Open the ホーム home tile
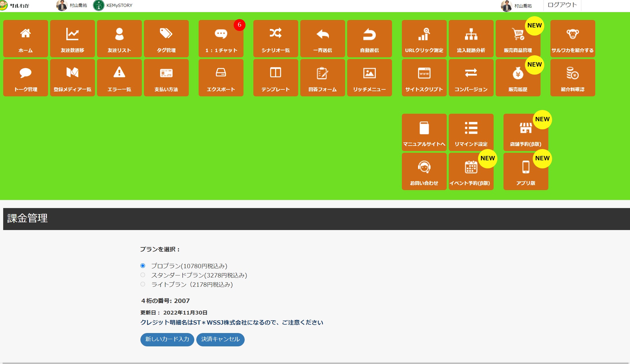The width and height of the screenshot is (630, 364). coord(25,38)
